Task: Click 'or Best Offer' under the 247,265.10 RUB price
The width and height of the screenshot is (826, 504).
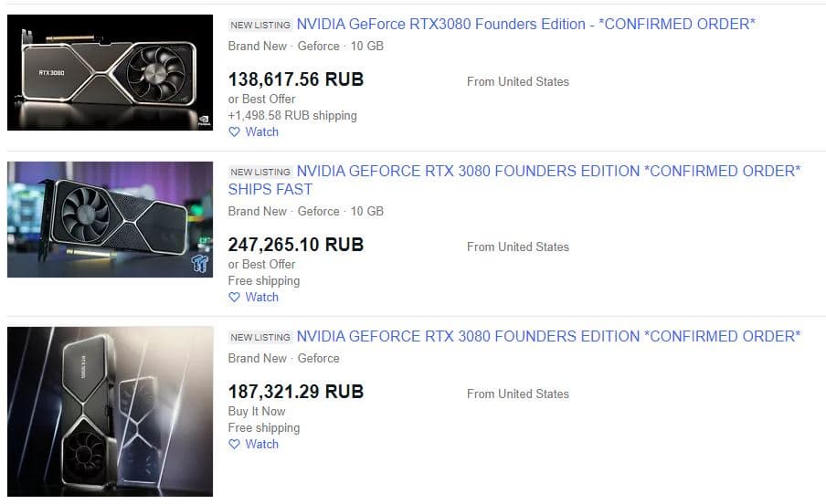Action: tap(261, 265)
